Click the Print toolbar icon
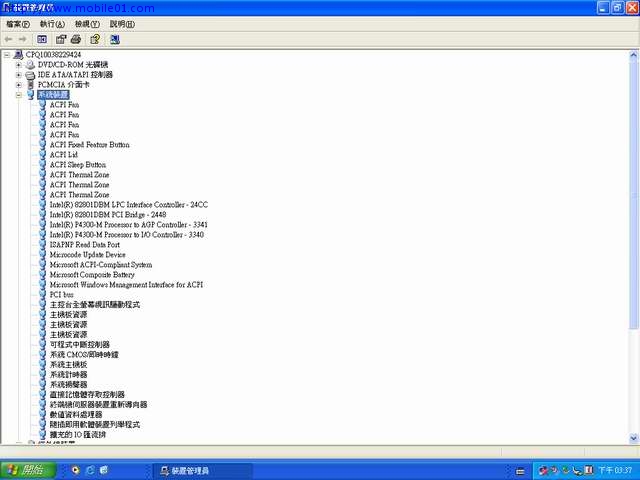The image size is (640, 480). click(76, 39)
